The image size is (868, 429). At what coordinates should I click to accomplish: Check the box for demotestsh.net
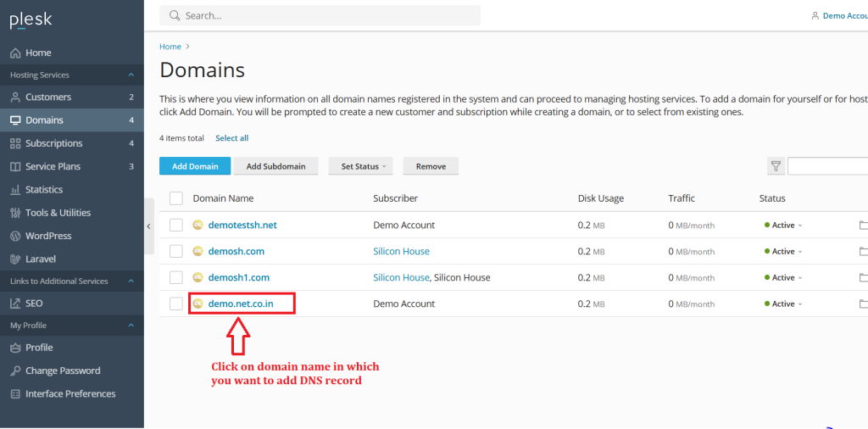pyautogui.click(x=176, y=226)
